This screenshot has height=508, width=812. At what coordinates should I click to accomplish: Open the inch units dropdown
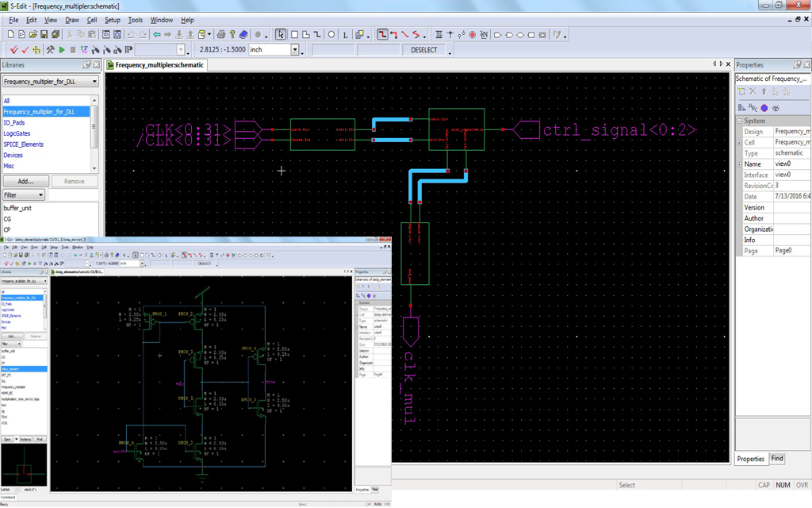295,50
